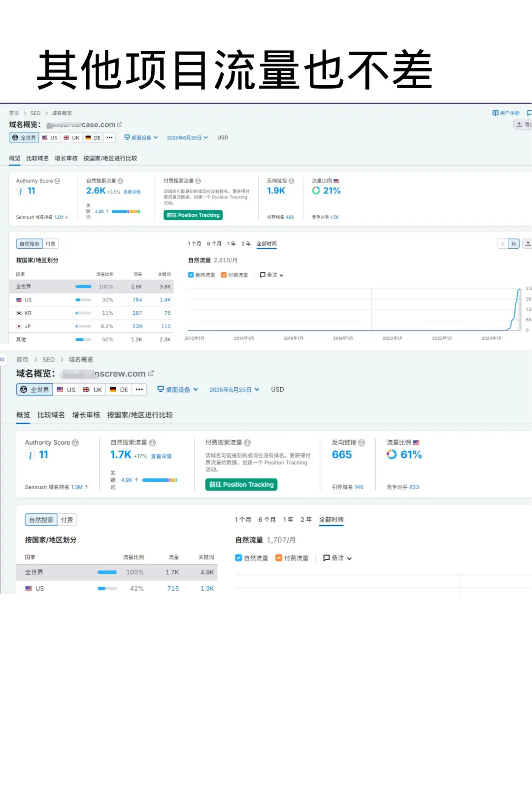Switch to 自然搜索 toggle in nscrew.com panel
Viewport: 532px width, 798px height.
[x=41, y=520]
